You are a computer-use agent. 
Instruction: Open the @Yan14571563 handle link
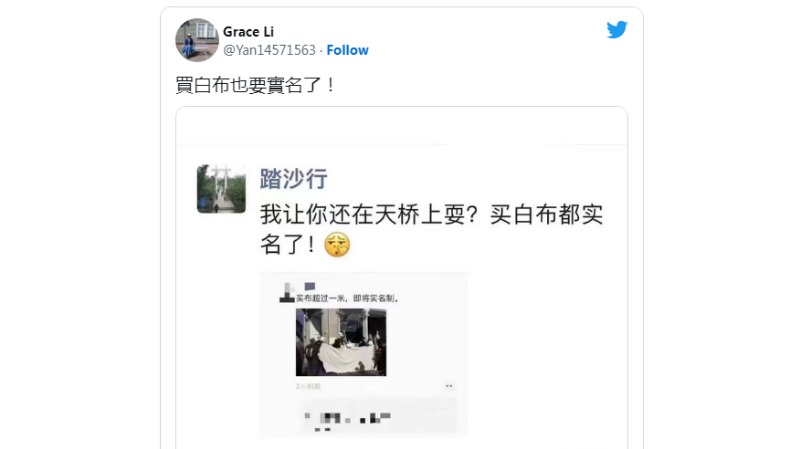[269, 50]
